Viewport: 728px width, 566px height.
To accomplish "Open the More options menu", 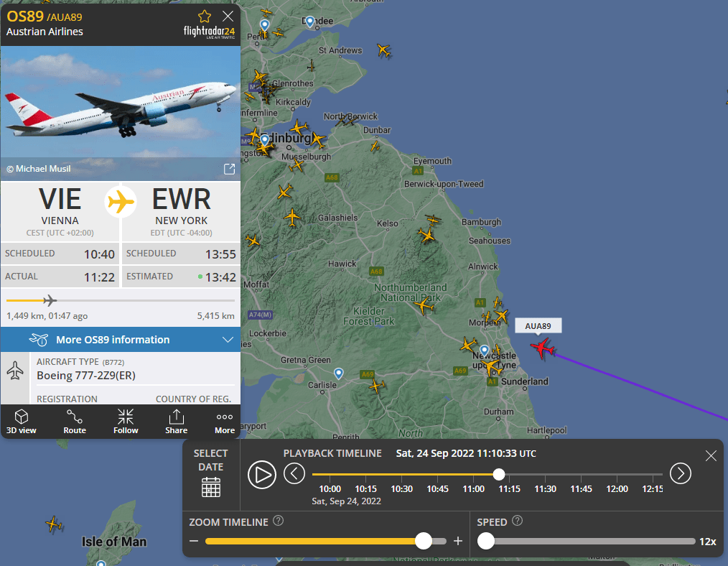I will (225, 422).
